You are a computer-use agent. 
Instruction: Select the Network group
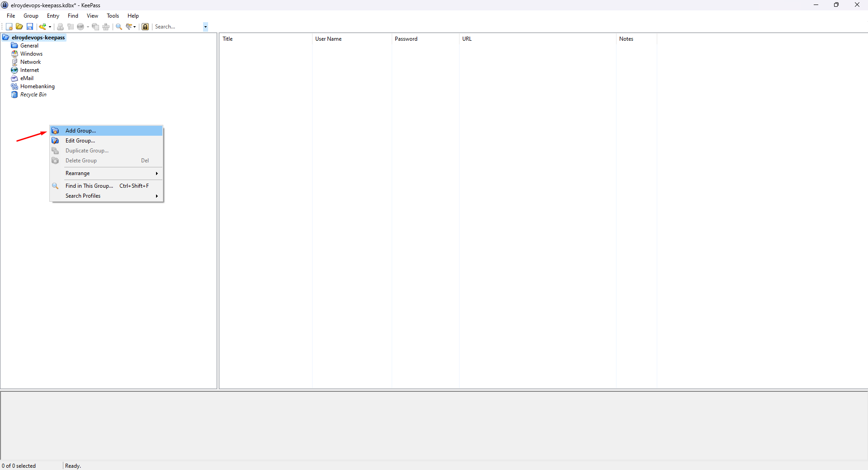click(30, 62)
